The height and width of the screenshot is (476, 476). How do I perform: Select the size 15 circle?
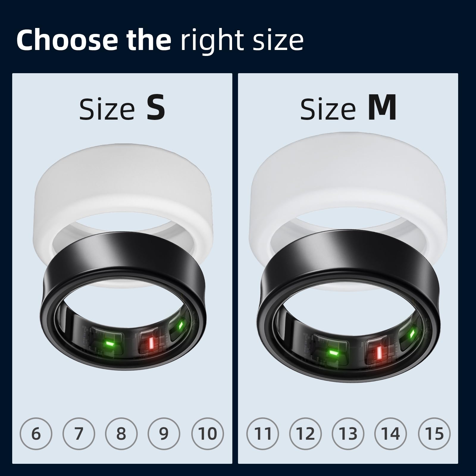[x=434, y=433]
